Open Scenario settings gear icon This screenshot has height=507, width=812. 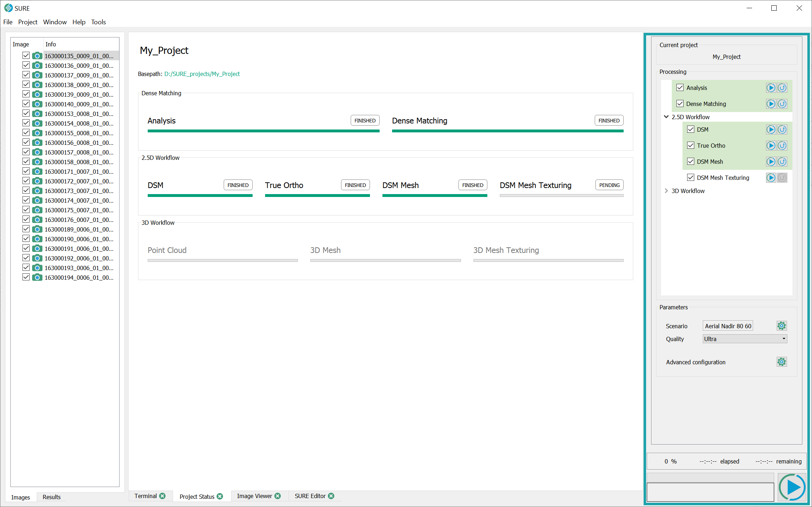(781, 326)
